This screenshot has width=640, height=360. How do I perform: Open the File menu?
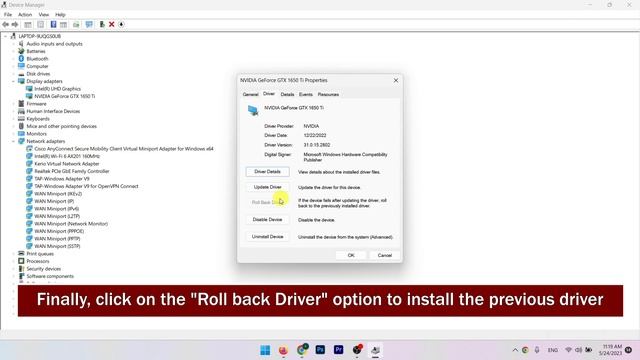point(8,15)
